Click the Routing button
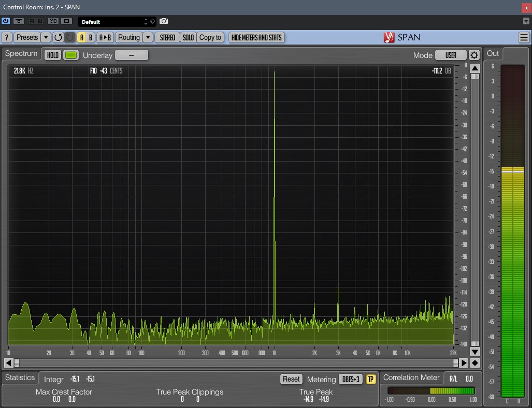The width and height of the screenshot is (532, 408). (129, 37)
